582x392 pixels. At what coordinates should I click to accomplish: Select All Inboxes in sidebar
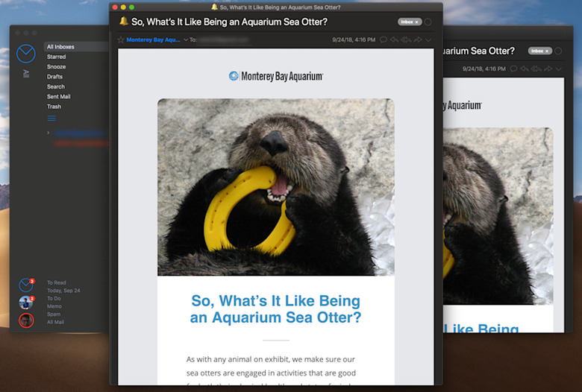(60, 47)
